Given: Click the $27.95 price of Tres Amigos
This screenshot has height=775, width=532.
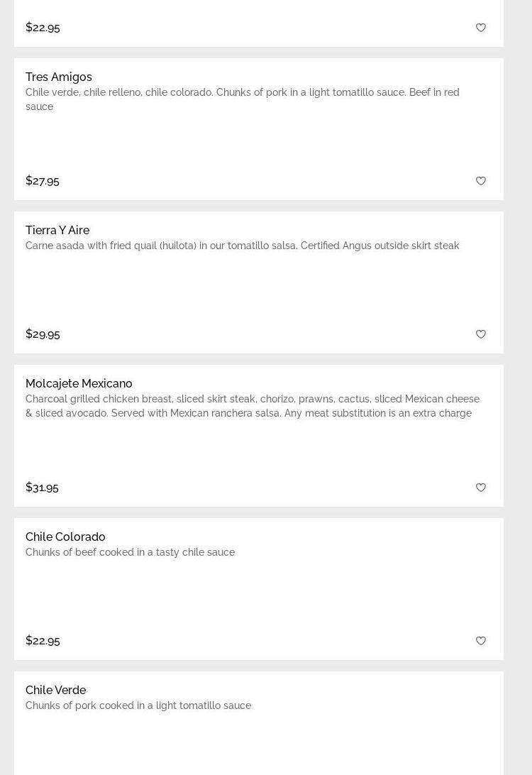Looking at the screenshot, I should (x=43, y=180).
